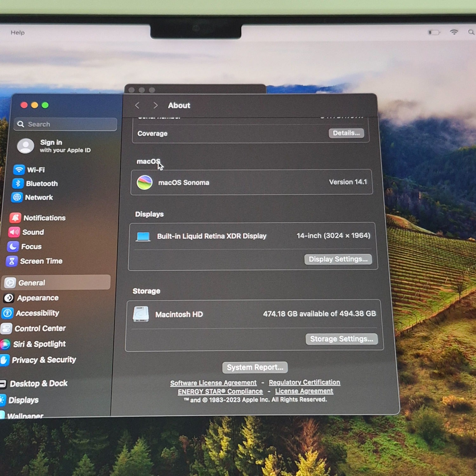Screen dimensions: 476x476
Task: Click the Macintosh HD label
Action: point(179,314)
